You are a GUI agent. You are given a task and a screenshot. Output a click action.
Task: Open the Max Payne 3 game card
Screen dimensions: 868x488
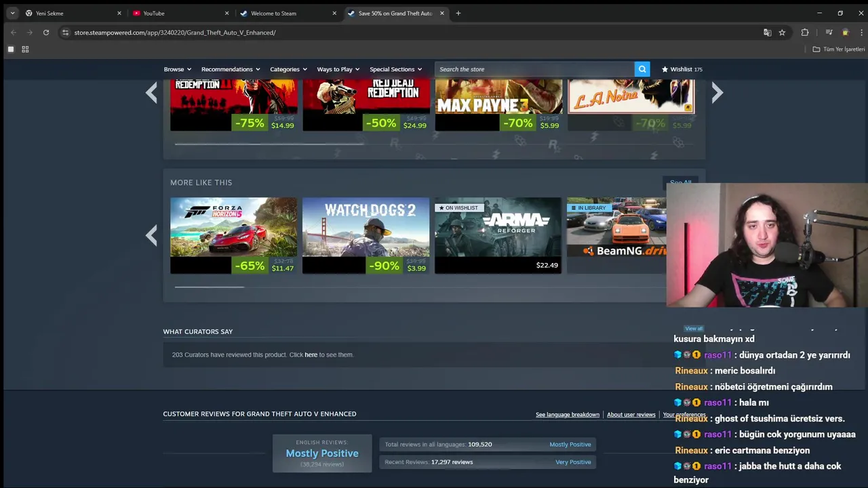coord(498,105)
